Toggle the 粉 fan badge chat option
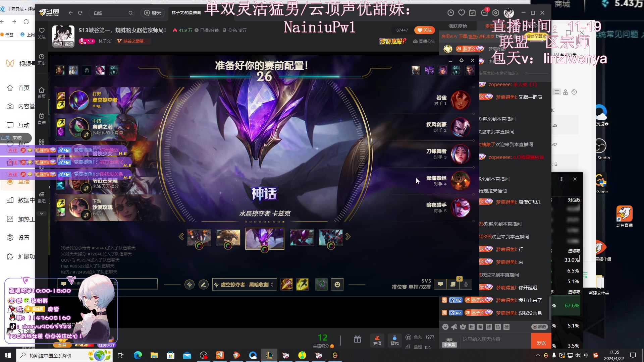Viewport: 644px width, 362px height. point(472,327)
